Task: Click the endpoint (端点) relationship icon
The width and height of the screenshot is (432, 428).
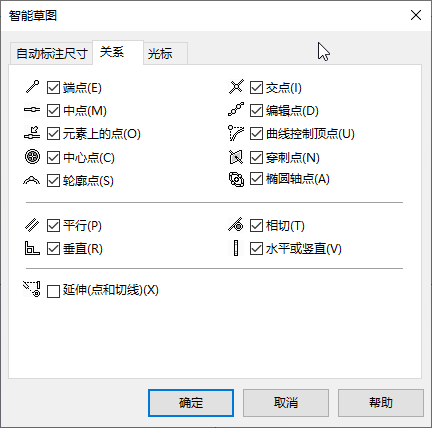Action: pos(32,87)
